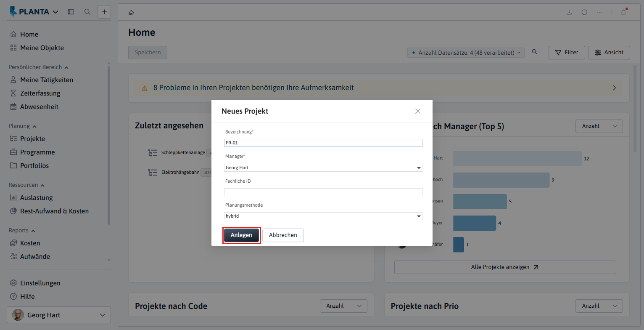Click the Anlegen button
Image resolution: width=644 pixels, height=330 pixels.
pos(241,235)
